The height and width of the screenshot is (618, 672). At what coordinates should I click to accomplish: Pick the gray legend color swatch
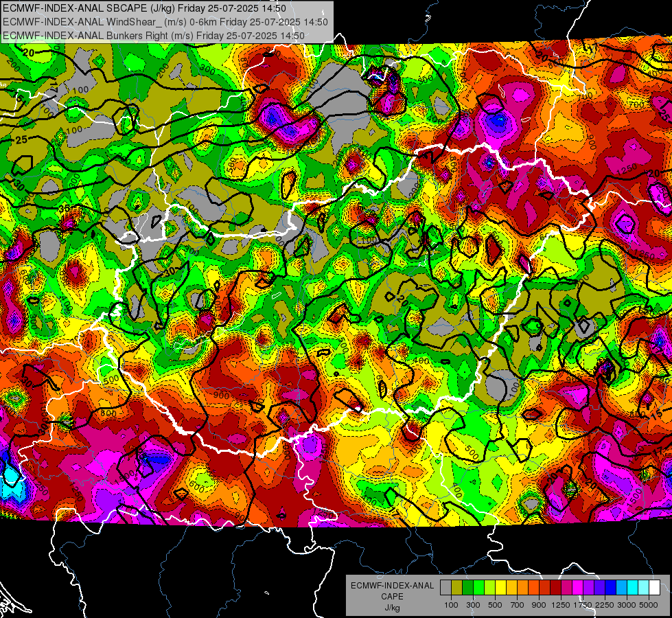point(445,588)
